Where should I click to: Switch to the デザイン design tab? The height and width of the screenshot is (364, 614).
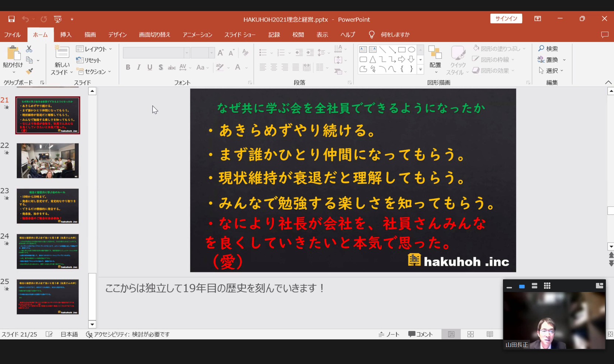(x=117, y=34)
